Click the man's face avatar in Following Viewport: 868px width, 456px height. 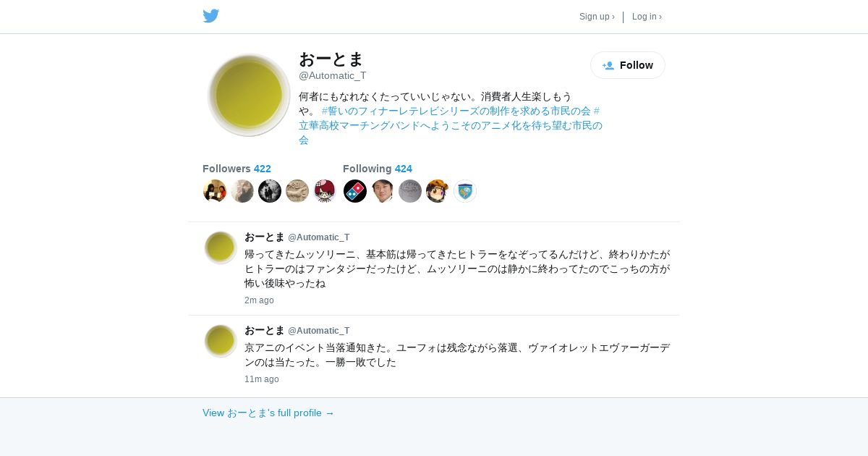pos(383,191)
